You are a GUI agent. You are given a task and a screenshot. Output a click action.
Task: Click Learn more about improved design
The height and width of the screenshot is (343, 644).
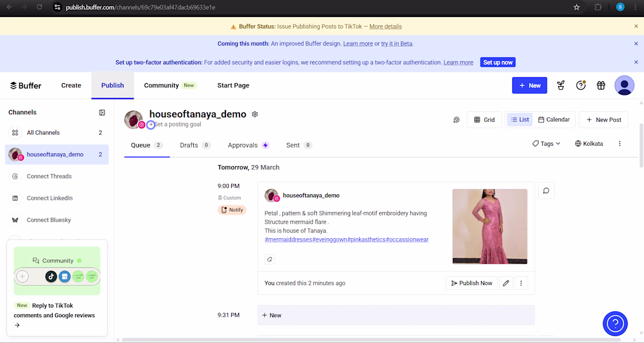pyautogui.click(x=358, y=43)
